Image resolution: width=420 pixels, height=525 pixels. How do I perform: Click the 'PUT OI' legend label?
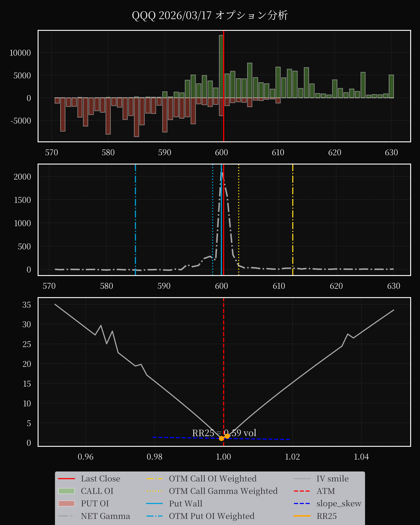(x=95, y=503)
